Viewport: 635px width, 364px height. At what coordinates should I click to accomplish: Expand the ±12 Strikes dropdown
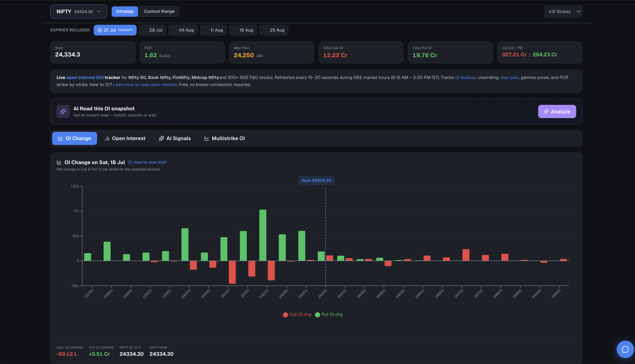[x=563, y=11]
